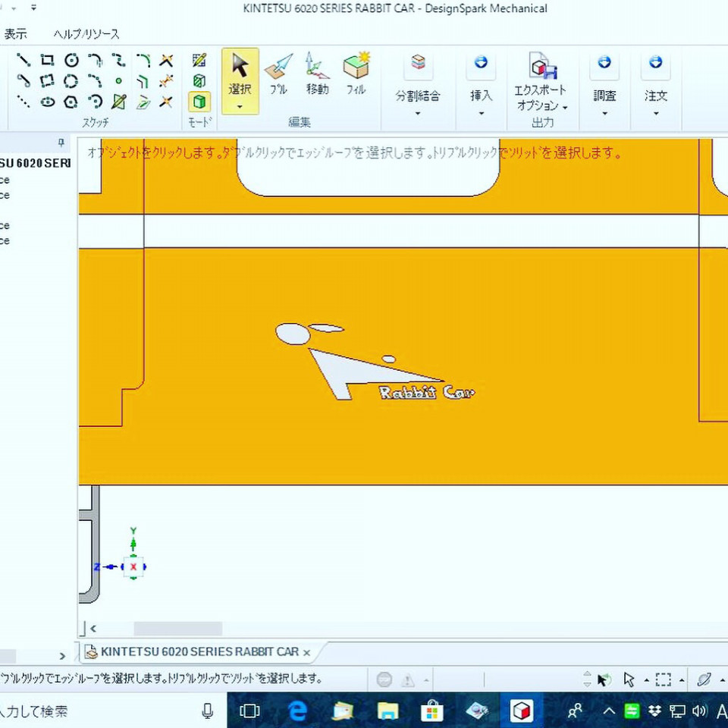Open the 選択 tool dropdown arrow

point(240,107)
